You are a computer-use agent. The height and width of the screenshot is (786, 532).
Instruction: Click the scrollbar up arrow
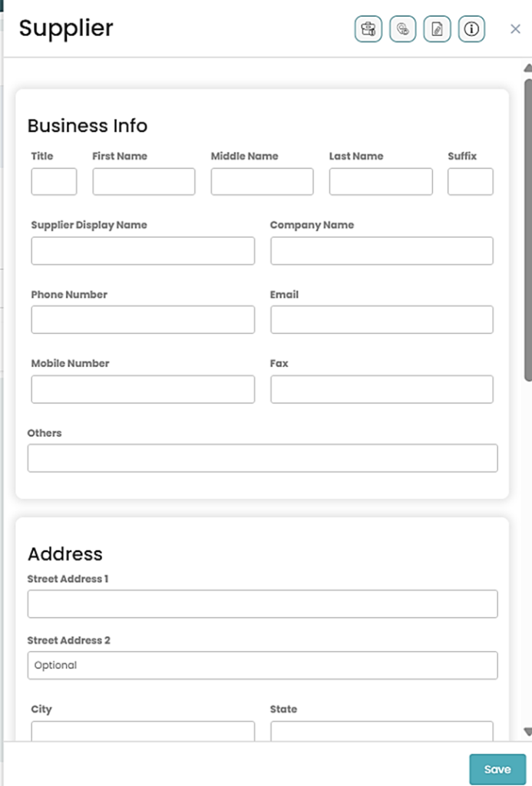(527, 68)
